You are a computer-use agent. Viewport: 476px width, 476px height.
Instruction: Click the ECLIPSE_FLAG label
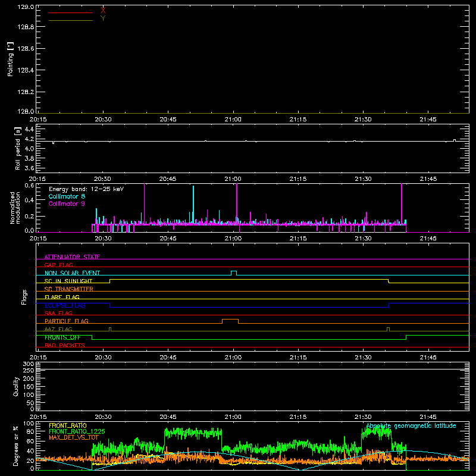(x=65, y=305)
